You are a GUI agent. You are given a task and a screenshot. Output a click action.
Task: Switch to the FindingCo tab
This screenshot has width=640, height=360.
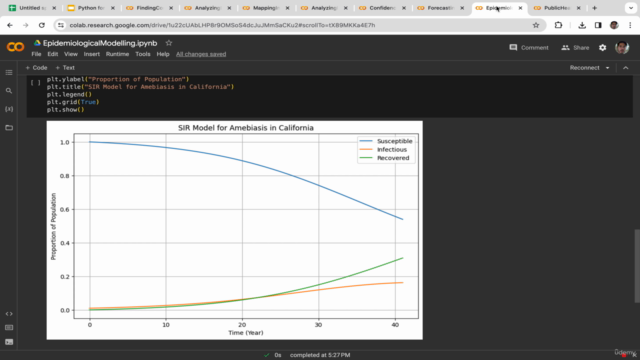click(149, 8)
